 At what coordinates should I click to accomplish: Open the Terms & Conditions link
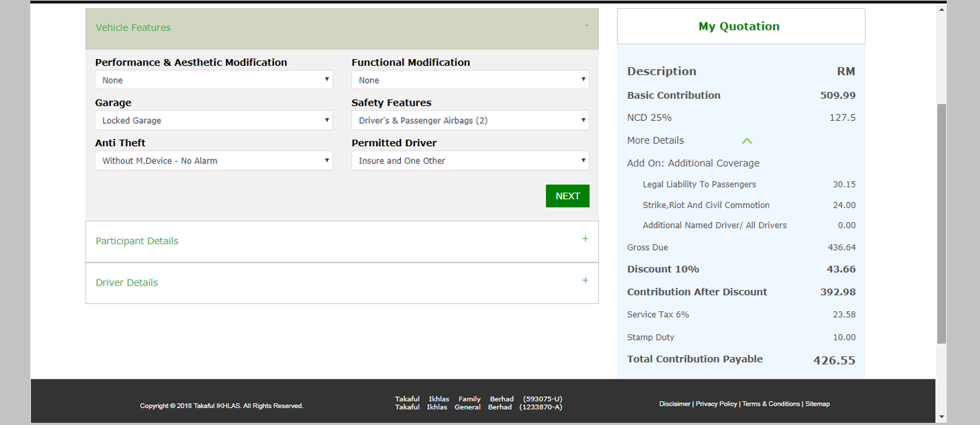[771, 404]
